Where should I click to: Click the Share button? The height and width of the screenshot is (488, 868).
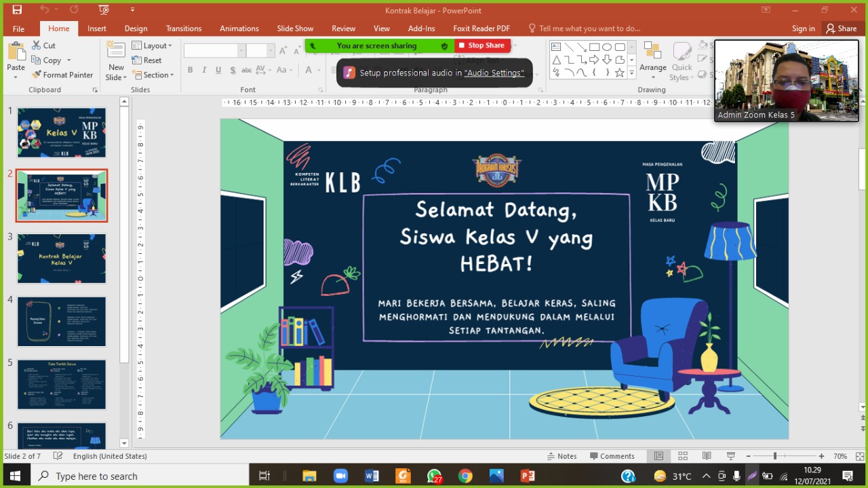(841, 29)
